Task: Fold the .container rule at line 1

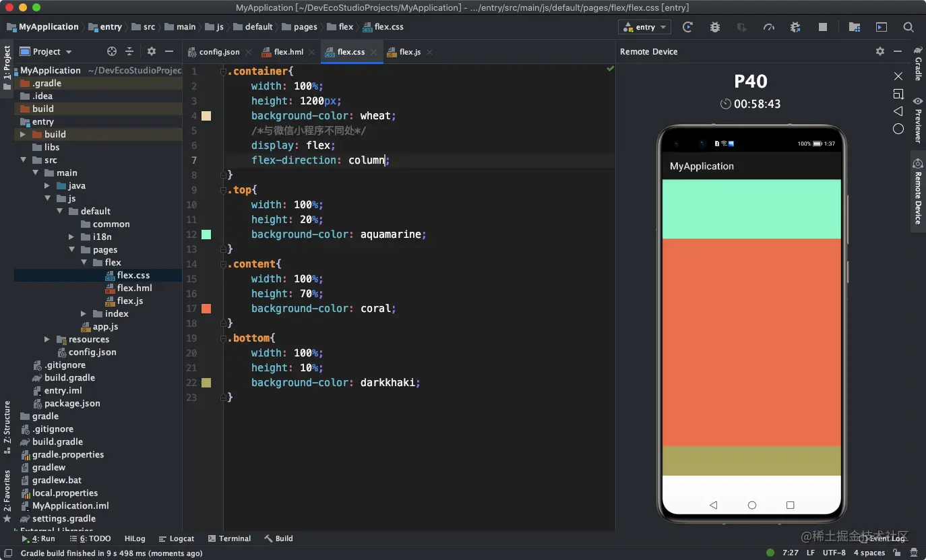Action: tap(223, 71)
